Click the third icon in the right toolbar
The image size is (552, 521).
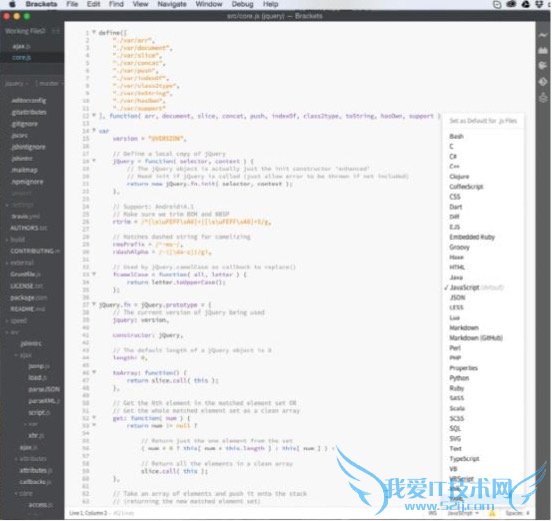[x=543, y=66]
